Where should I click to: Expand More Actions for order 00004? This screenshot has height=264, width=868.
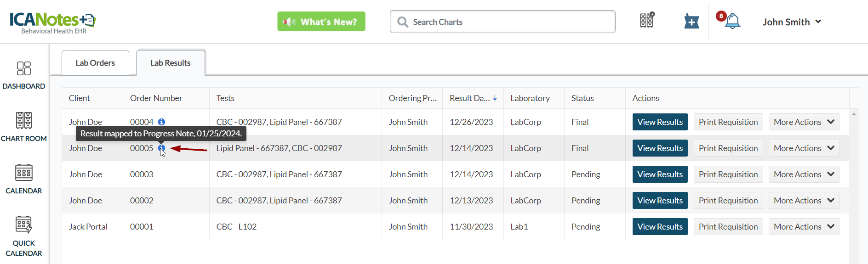pos(804,122)
